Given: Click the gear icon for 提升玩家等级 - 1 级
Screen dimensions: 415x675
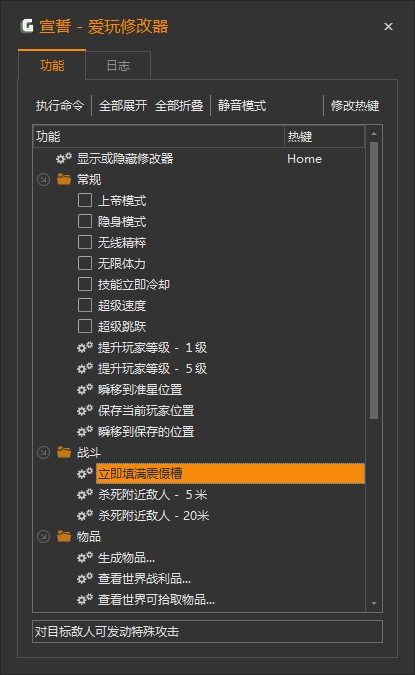Looking at the screenshot, I should coord(85,347).
